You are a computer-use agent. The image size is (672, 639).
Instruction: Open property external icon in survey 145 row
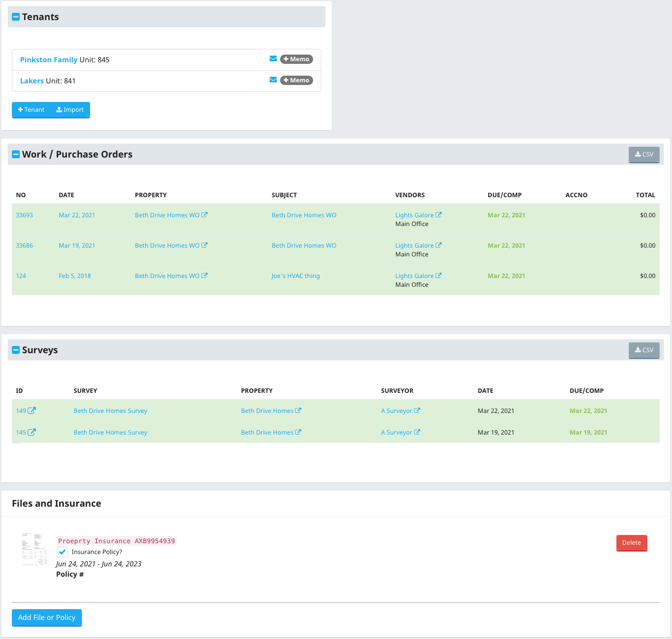pyautogui.click(x=298, y=432)
